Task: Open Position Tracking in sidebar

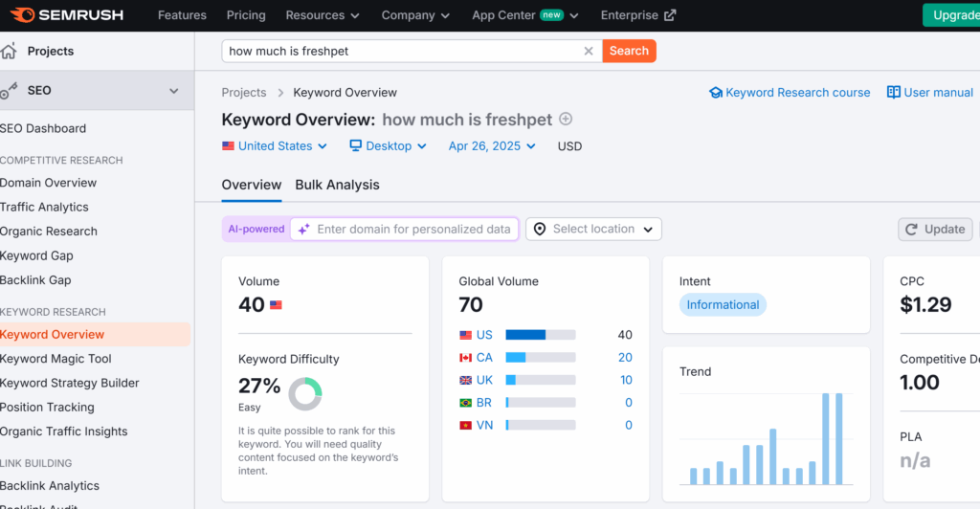Action: [x=47, y=408]
